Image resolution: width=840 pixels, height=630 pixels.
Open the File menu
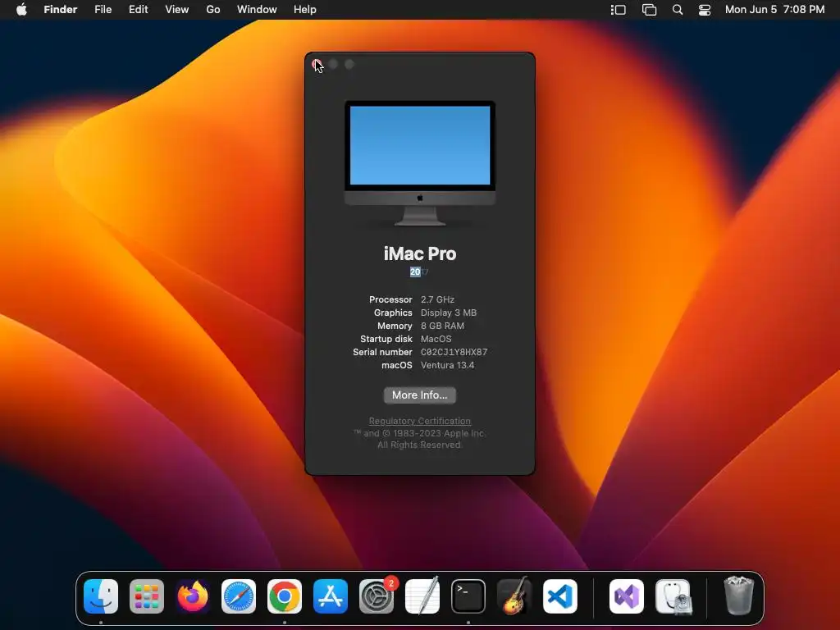103,10
